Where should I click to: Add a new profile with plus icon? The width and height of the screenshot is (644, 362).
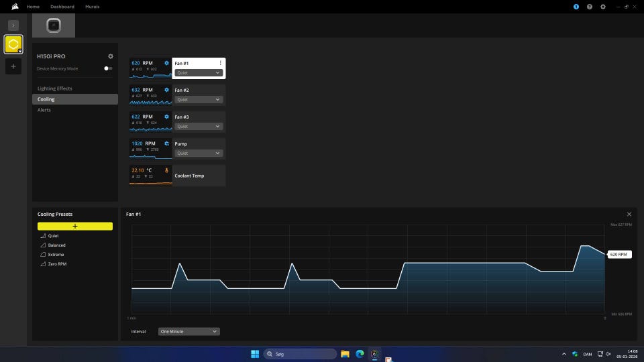click(x=13, y=66)
